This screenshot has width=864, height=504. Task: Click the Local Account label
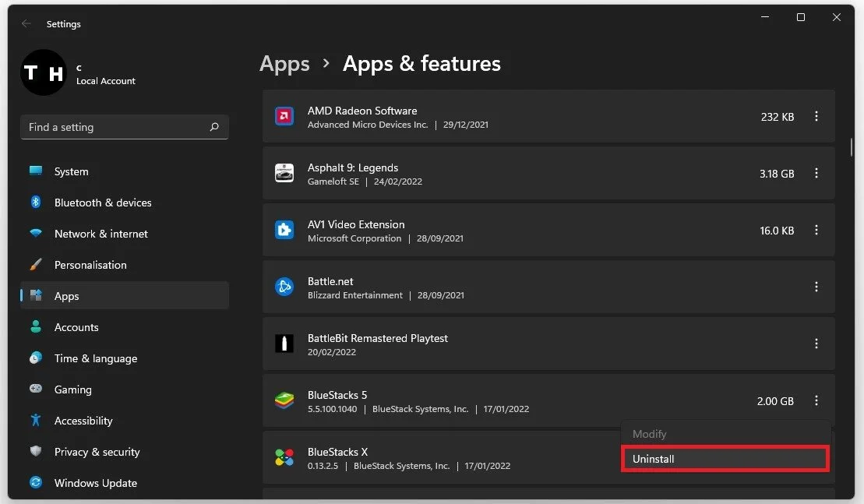tap(106, 81)
